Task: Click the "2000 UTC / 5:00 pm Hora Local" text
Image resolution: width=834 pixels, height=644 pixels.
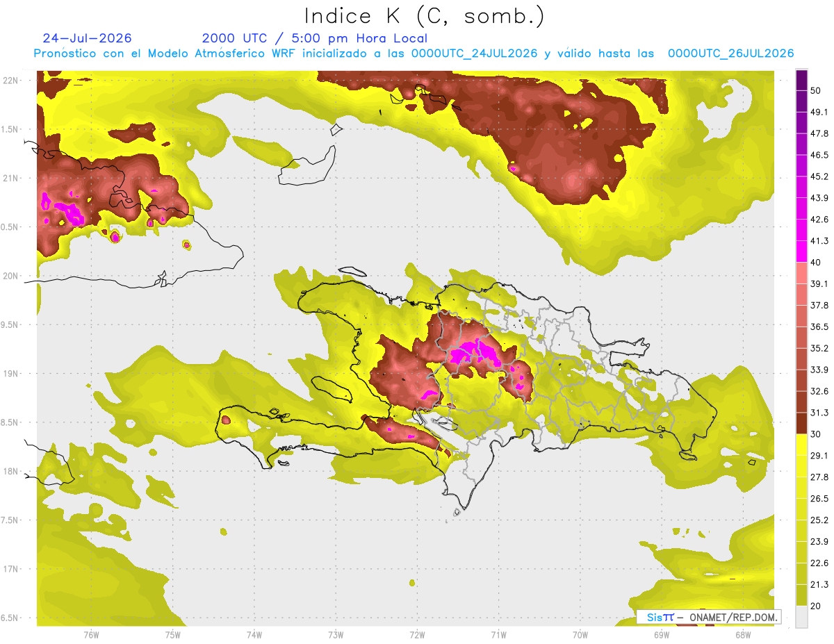Action: (x=315, y=38)
